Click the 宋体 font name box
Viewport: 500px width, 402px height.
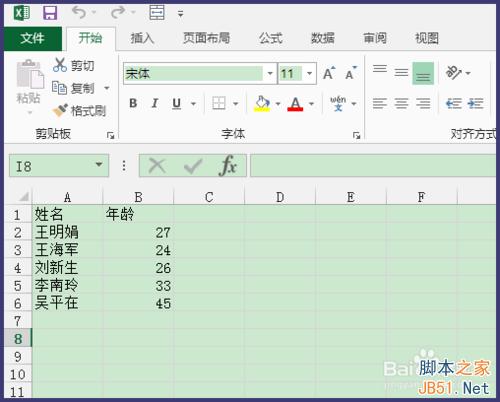[193, 73]
